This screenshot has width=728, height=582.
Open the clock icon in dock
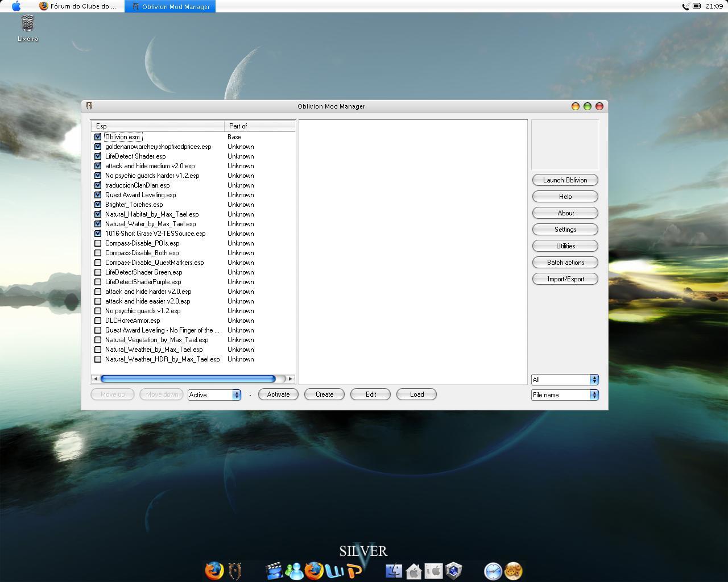493,571
